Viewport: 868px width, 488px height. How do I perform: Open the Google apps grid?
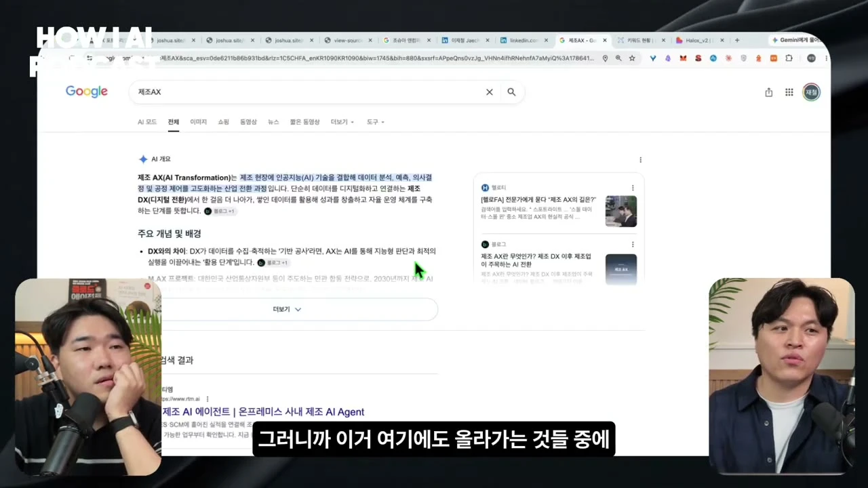(789, 92)
